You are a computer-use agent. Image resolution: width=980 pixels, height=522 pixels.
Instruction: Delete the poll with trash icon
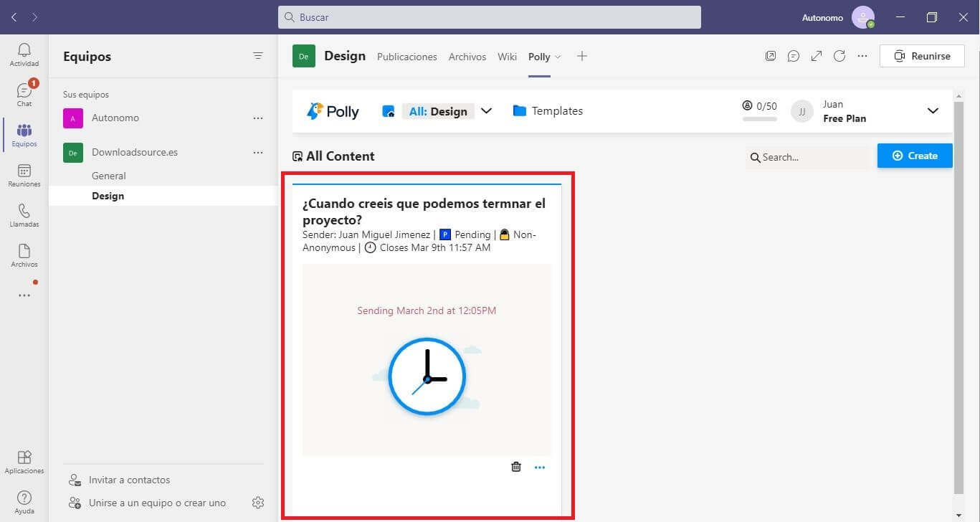click(516, 467)
